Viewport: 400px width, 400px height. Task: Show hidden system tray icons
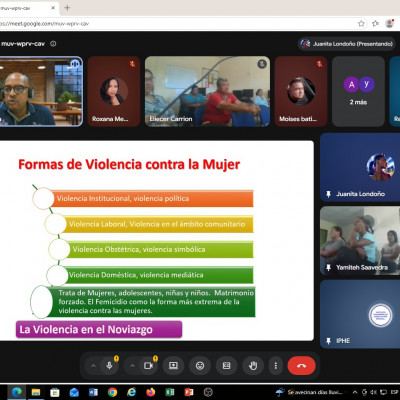pyautogui.click(x=355, y=392)
